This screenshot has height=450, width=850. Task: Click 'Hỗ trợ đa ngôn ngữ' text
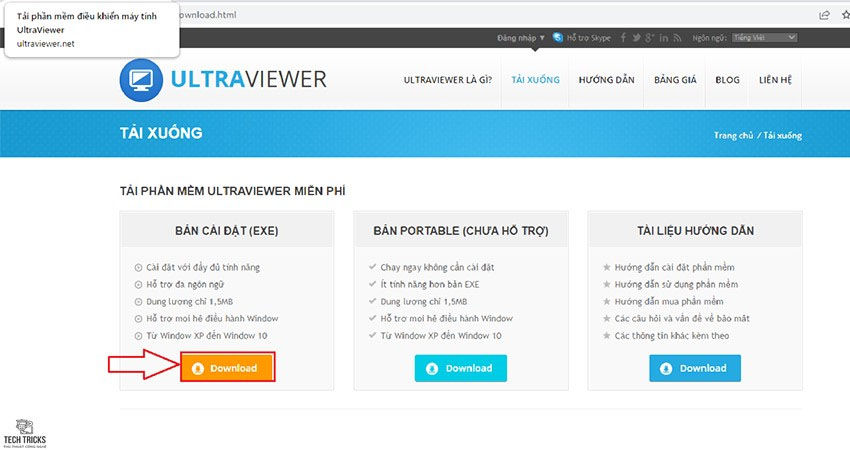point(185,284)
